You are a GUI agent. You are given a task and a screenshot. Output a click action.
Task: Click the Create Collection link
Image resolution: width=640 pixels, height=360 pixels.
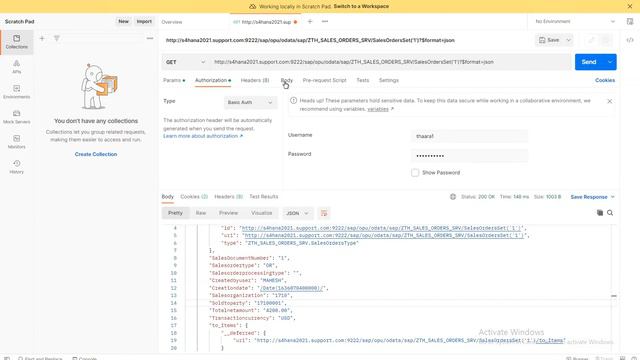click(96, 154)
